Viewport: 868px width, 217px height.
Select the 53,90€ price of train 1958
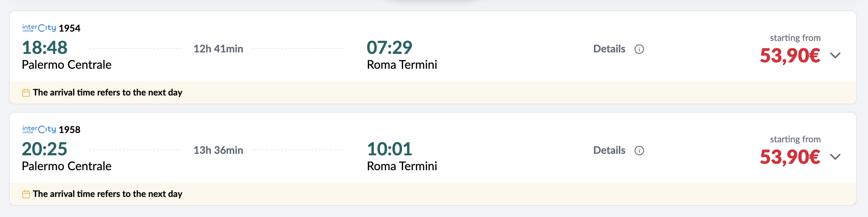(790, 157)
